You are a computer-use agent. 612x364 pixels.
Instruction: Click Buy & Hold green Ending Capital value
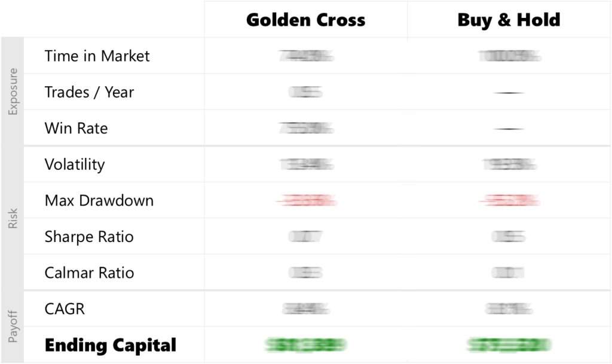click(509, 345)
